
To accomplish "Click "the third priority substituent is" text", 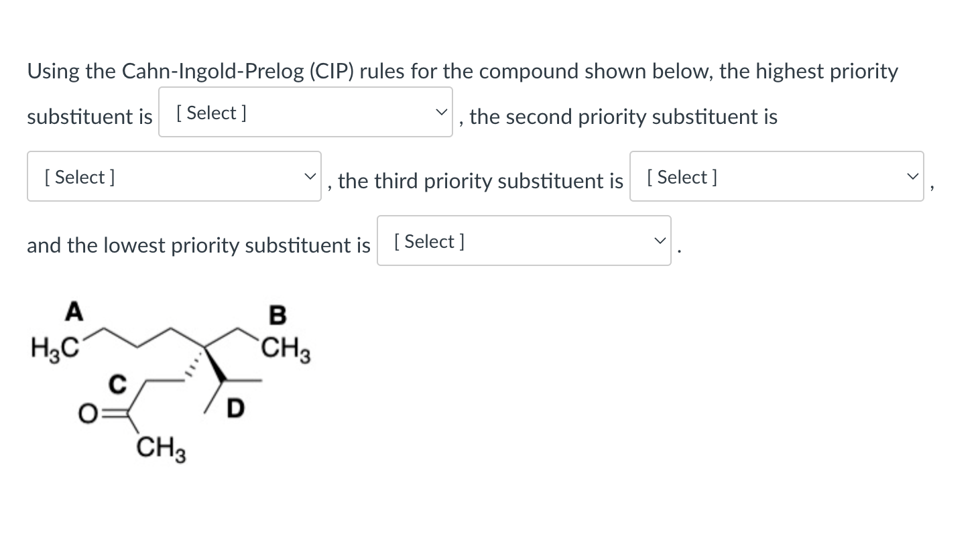I will (x=481, y=181).
